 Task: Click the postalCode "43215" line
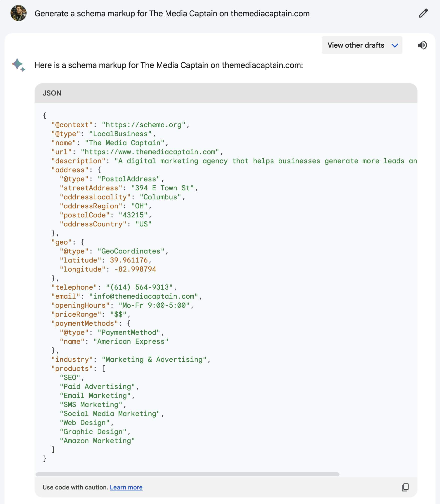[105, 215]
